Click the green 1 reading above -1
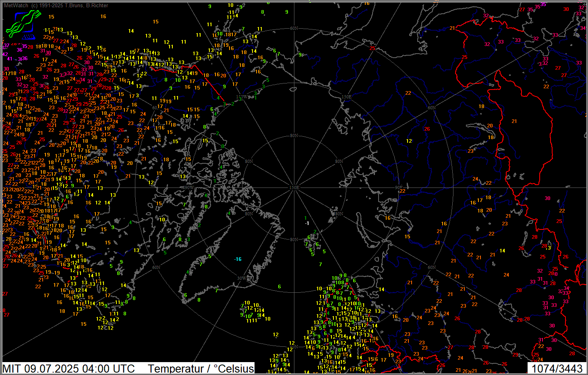 306,218
